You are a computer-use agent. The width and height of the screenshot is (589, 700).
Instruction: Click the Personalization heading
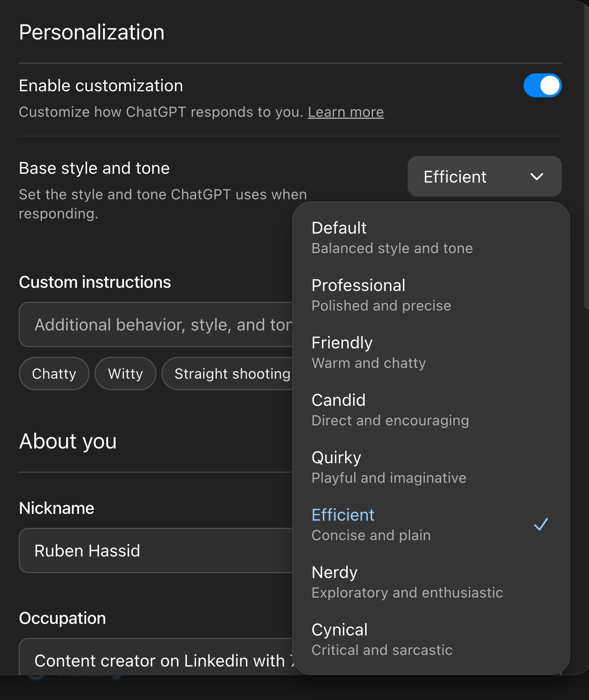[92, 32]
